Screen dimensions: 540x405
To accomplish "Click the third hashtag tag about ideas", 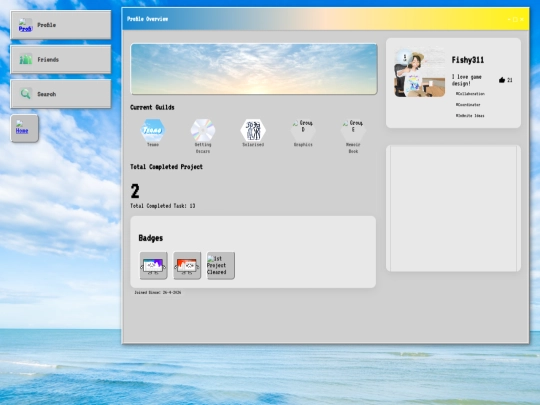I will pyautogui.click(x=470, y=116).
